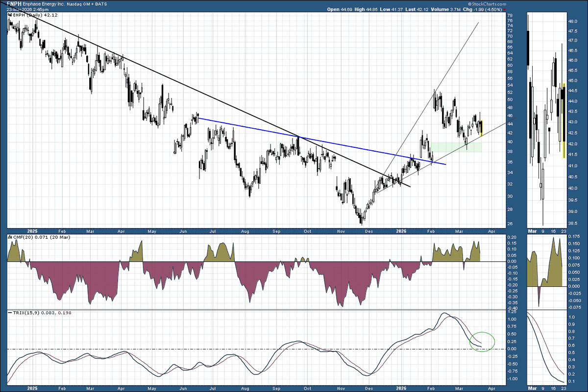Viewport: 588px width, 392px height.
Task: Click the '23-Mar-2026 2:45pm' timestamp
Action: (x=27, y=9)
